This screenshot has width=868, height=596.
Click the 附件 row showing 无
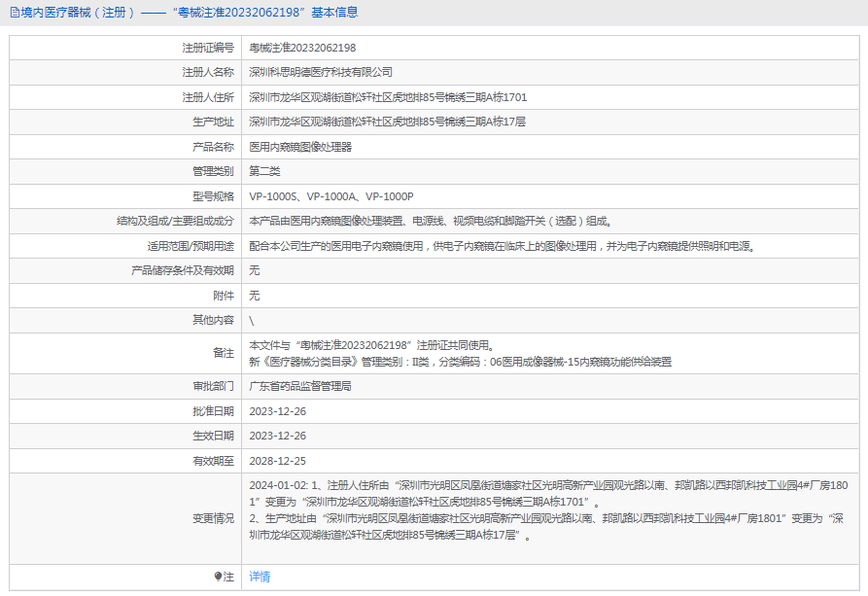(x=255, y=296)
